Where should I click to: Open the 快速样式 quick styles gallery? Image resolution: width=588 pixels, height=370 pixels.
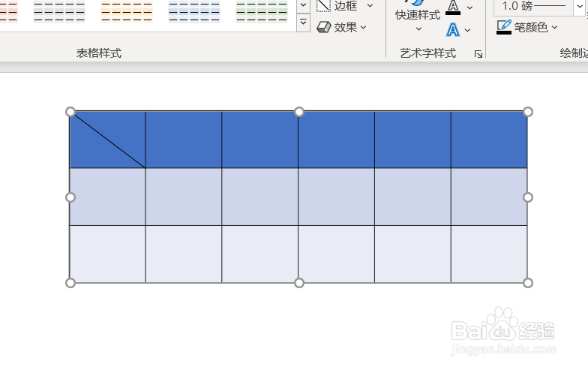pos(417,15)
